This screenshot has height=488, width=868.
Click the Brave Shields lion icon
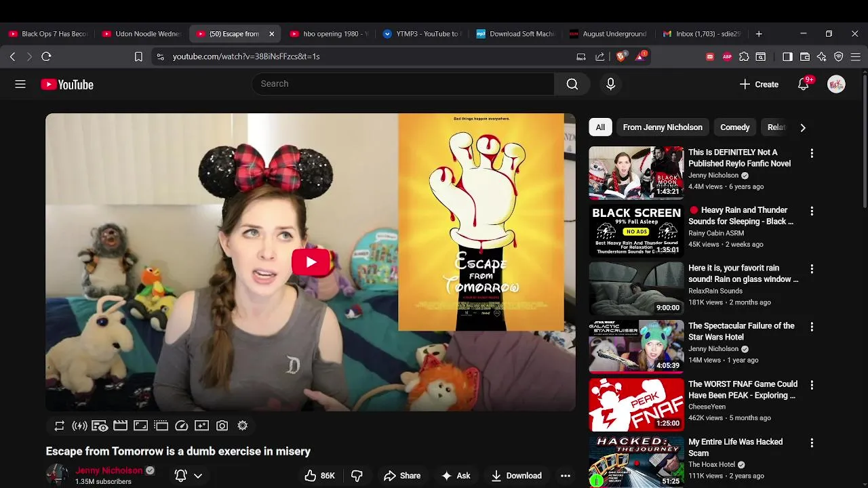pyautogui.click(x=620, y=57)
